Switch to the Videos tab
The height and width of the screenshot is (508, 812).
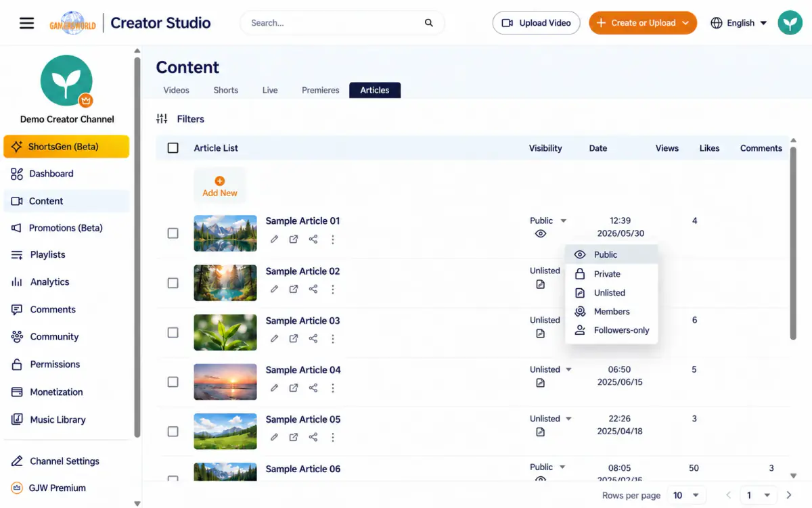177,90
